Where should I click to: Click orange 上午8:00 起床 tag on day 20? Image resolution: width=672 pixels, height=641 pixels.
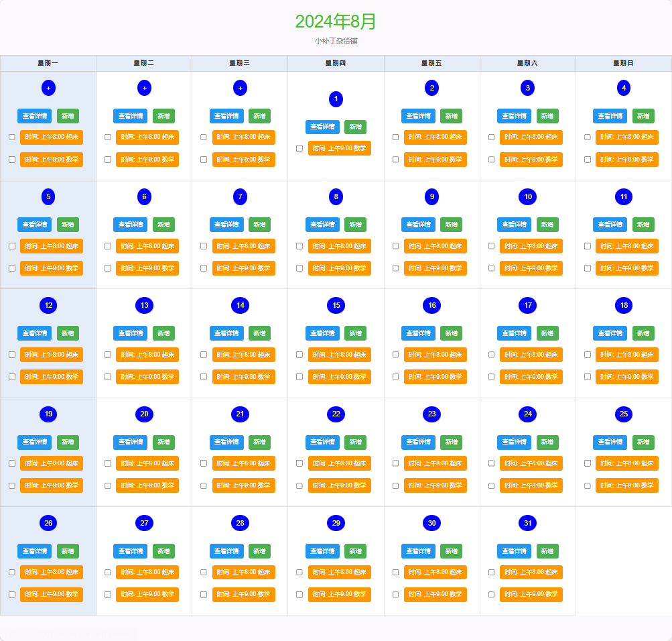tap(147, 463)
